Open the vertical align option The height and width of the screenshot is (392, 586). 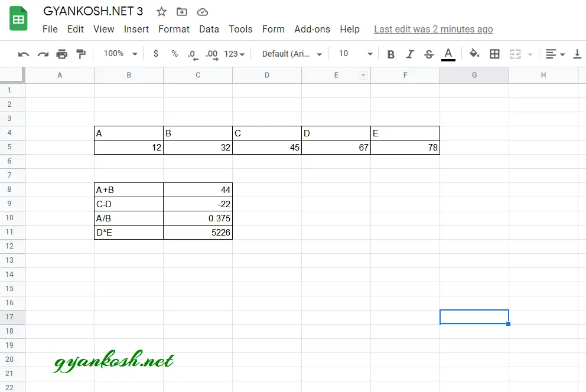pyautogui.click(x=577, y=54)
